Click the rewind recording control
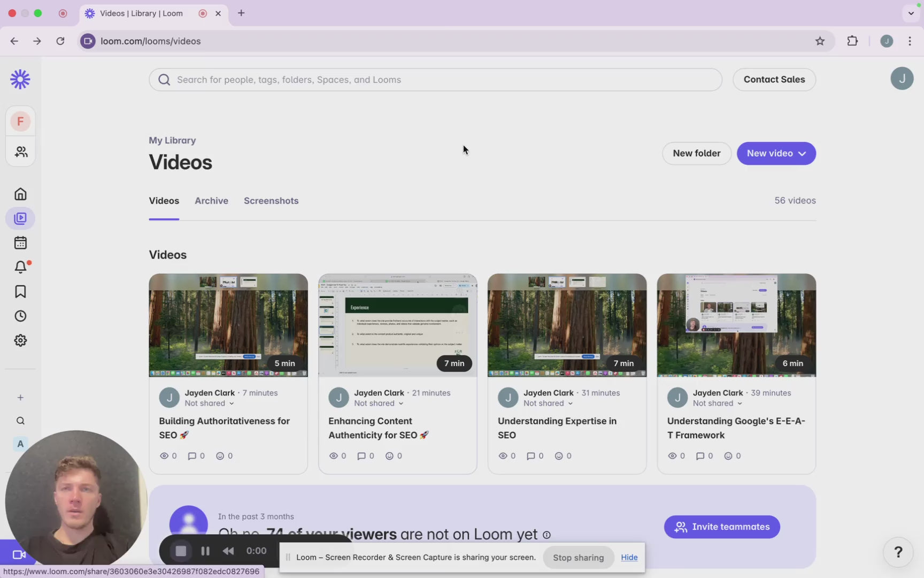Viewport: 924px width, 578px height. click(x=228, y=551)
